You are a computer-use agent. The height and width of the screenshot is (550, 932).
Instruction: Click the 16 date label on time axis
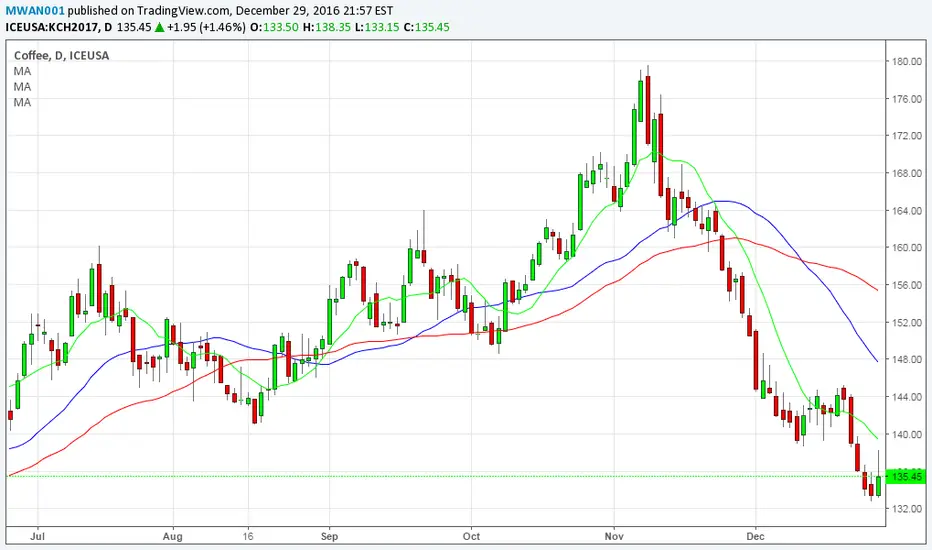[248, 536]
